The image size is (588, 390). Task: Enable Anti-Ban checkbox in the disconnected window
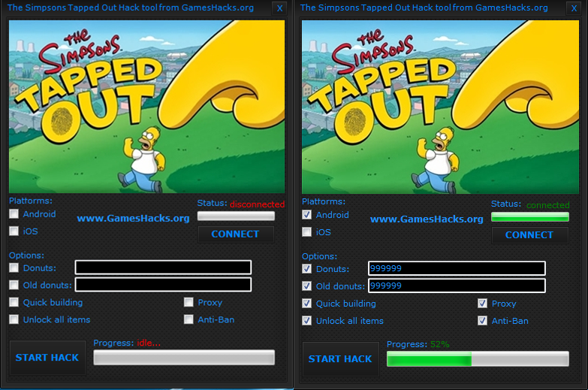click(188, 319)
